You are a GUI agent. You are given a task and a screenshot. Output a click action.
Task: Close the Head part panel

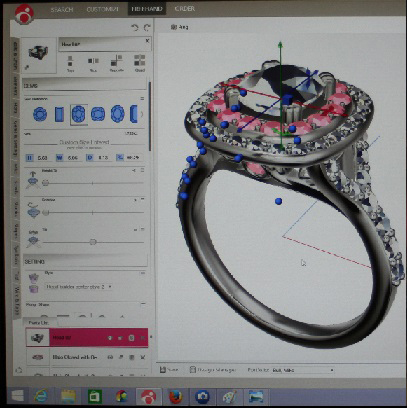(147, 41)
